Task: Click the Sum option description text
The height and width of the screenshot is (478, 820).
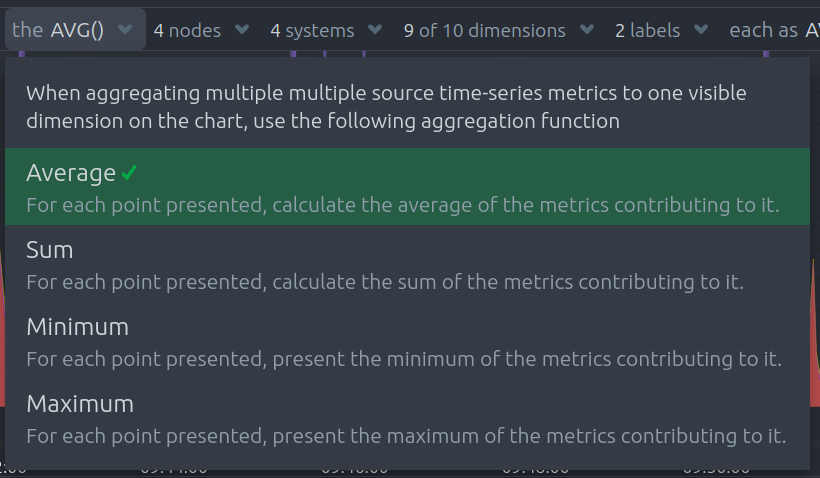Action: [x=385, y=282]
